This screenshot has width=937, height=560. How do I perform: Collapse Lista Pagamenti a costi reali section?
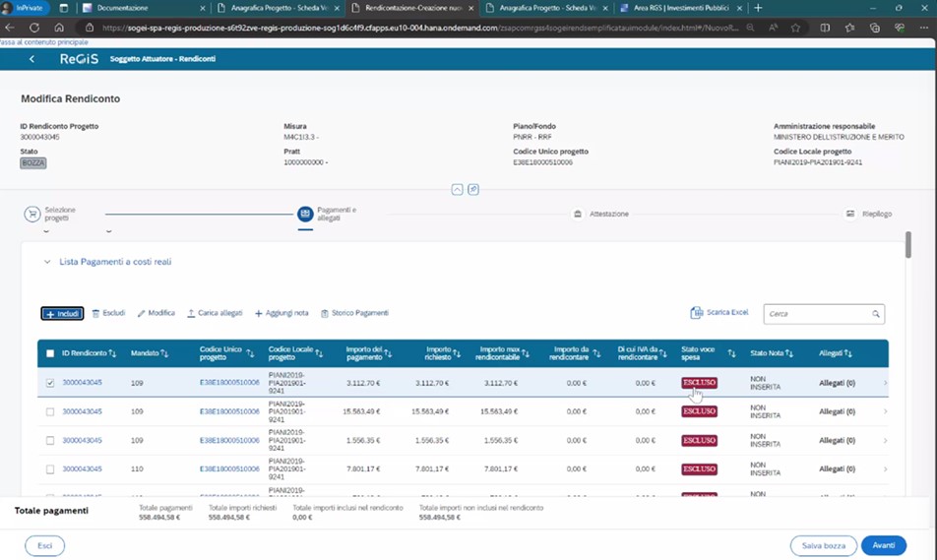(45, 262)
